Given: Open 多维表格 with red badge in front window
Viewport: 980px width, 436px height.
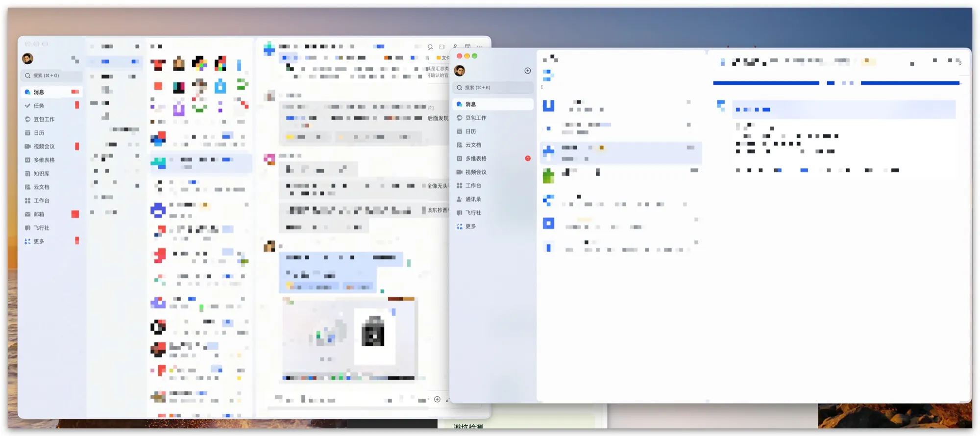Looking at the screenshot, I should point(493,158).
